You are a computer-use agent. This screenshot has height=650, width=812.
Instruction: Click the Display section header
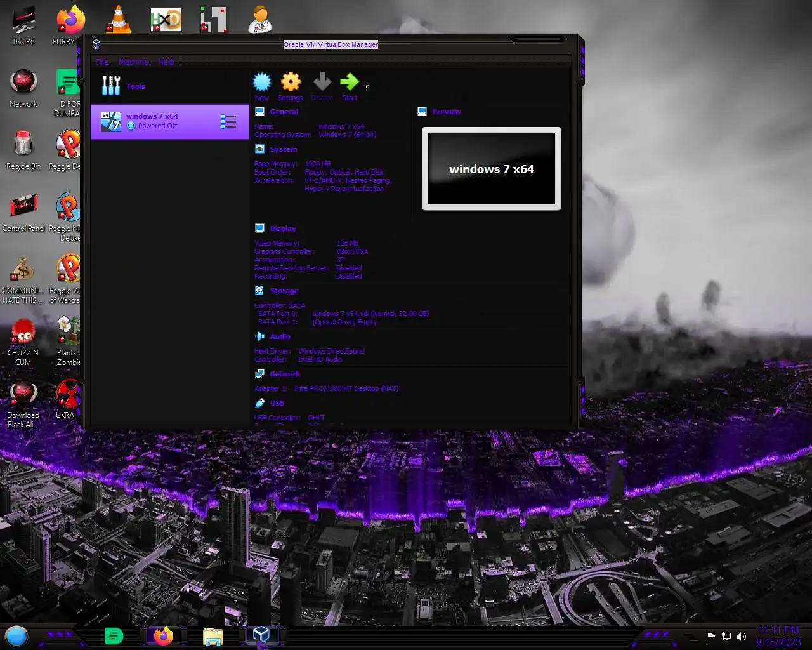283,229
